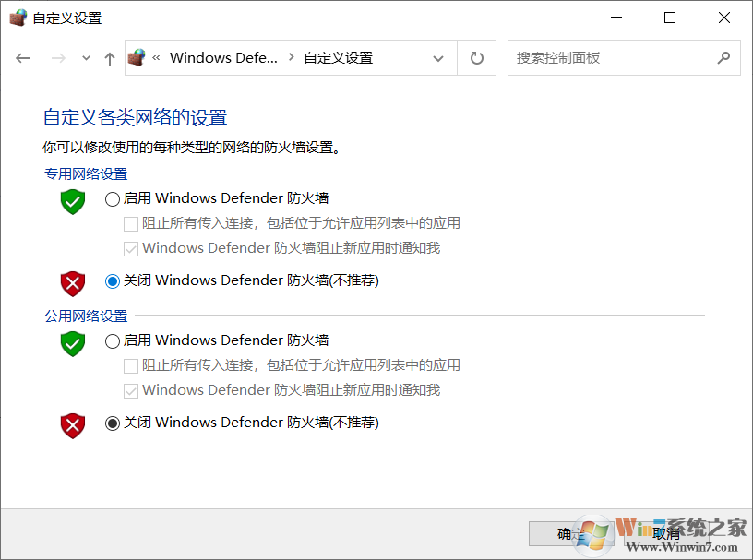
Task: Click the search magnifier in 搜索控制面板 box
Action: (724, 57)
